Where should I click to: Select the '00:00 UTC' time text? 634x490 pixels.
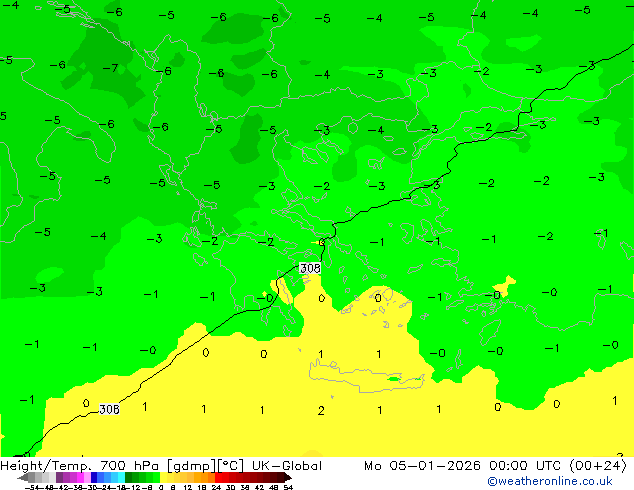click(x=524, y=466)
